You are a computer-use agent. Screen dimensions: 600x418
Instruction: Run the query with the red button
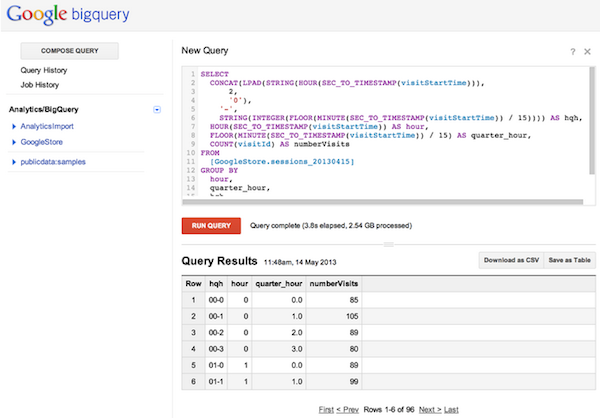(211, 226)
